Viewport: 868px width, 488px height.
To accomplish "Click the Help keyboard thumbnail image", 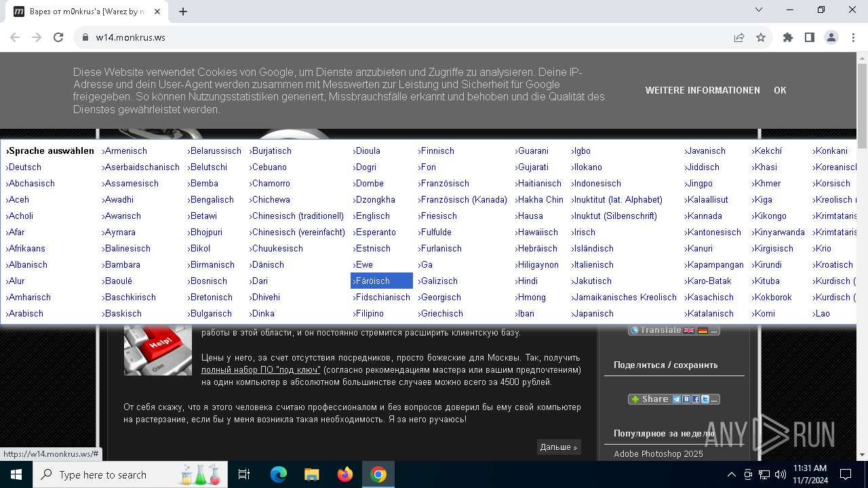I will click(158, 349).
